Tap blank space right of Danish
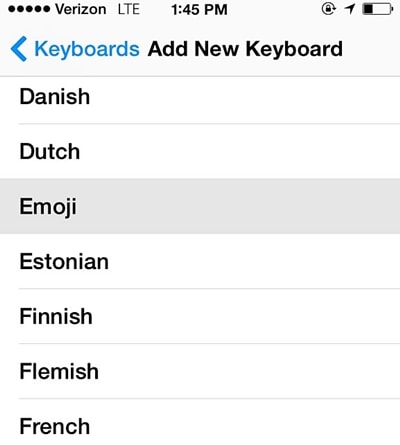Image resolution: width=400 pixels, height=445 pixels. (245, 97)
